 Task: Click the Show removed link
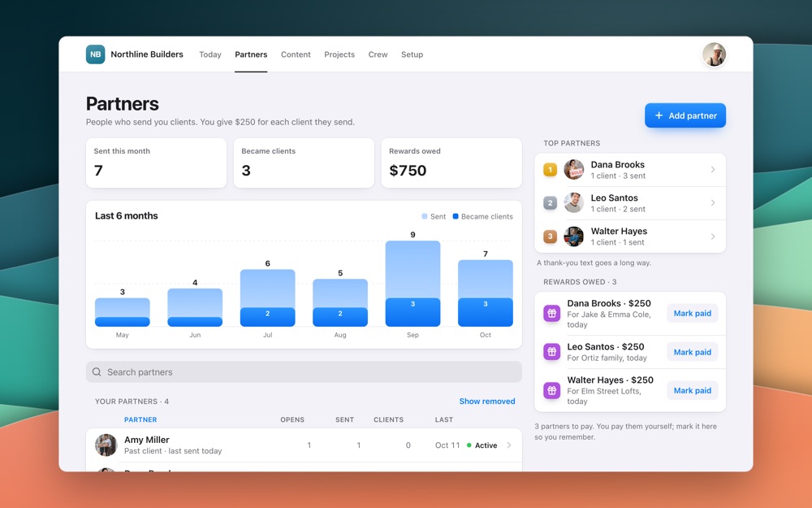[x=486, y=402]
